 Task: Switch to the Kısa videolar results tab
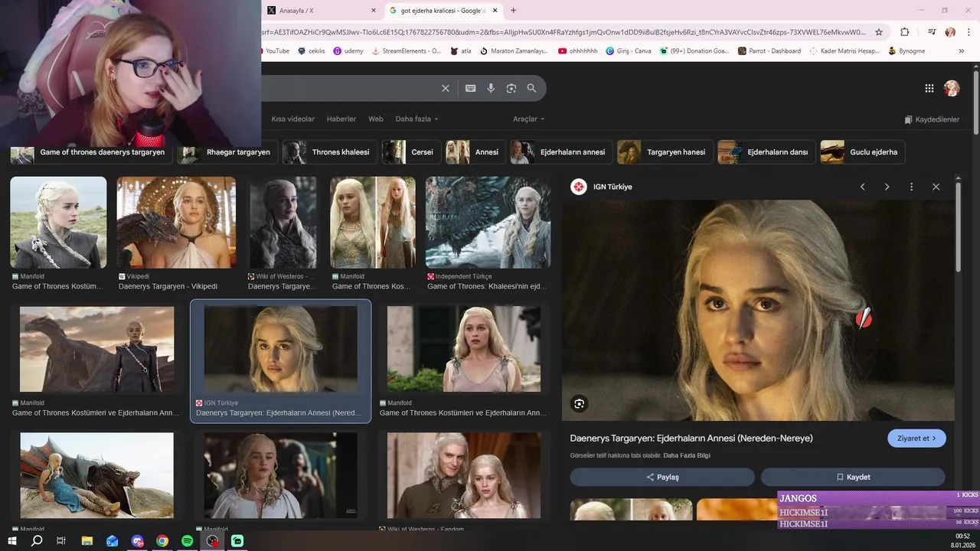click(x=292, y=119)
